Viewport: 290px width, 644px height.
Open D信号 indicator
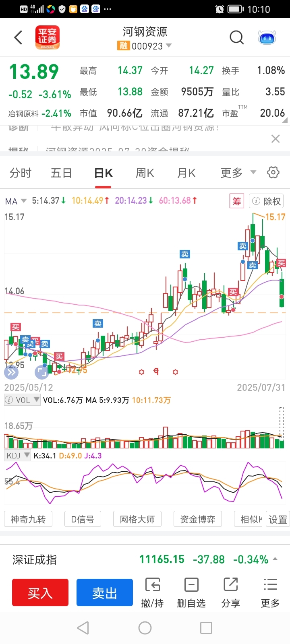[x=83, y=519]
